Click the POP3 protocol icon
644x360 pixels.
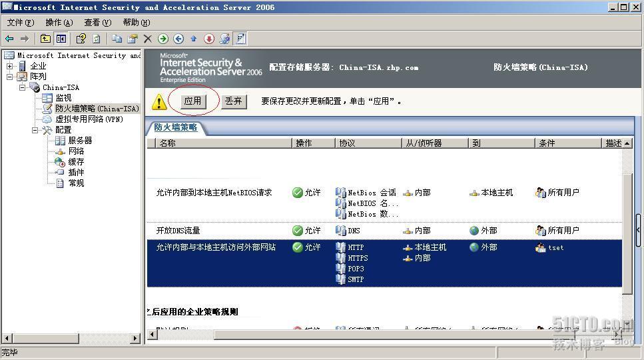click(x=340, y=269)
